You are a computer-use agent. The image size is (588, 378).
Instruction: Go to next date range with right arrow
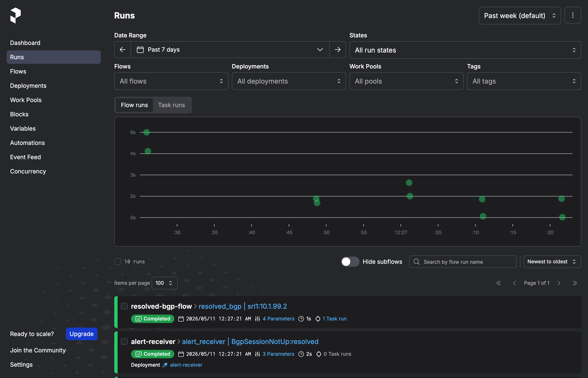[x=337, y=50]
